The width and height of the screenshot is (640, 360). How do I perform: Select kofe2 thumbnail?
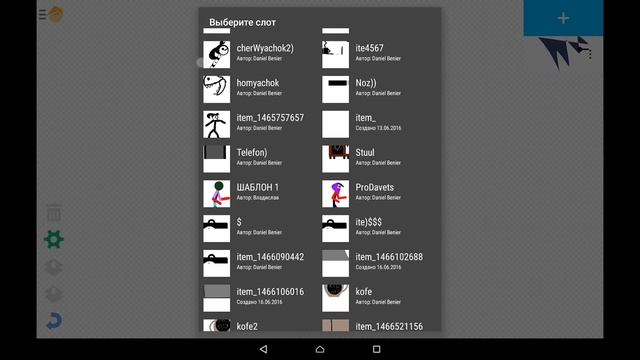tap(217, 325)
